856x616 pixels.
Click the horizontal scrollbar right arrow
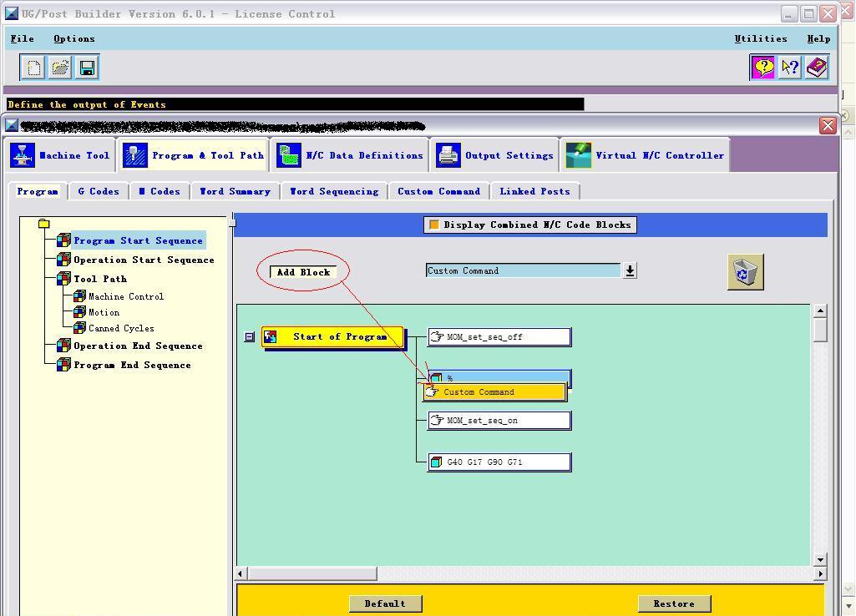(x=820, y=573)
